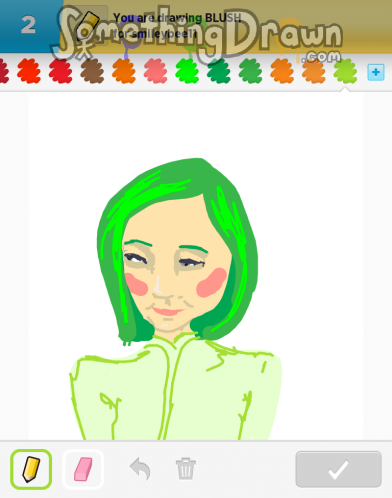Pick the orange swatch between brown and pink
This screenshot has width=392, height=498.
tap(124, 71)
